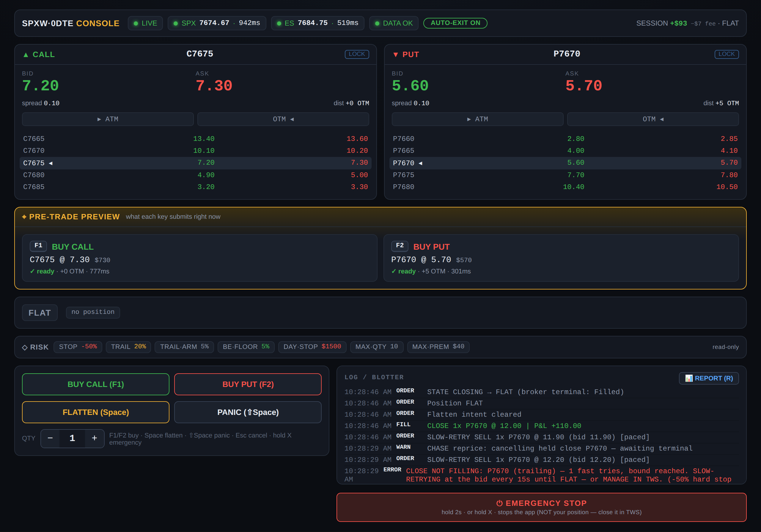This screenshot has height=532, width=761.
Task: Click the BUY PUT (F2) button
Action: [248, 384]
